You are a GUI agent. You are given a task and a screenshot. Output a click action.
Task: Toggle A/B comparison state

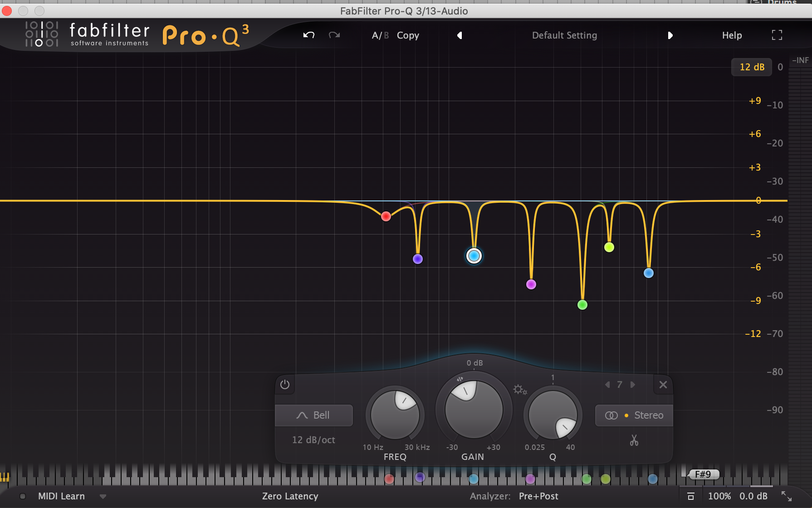click(380, 35)
